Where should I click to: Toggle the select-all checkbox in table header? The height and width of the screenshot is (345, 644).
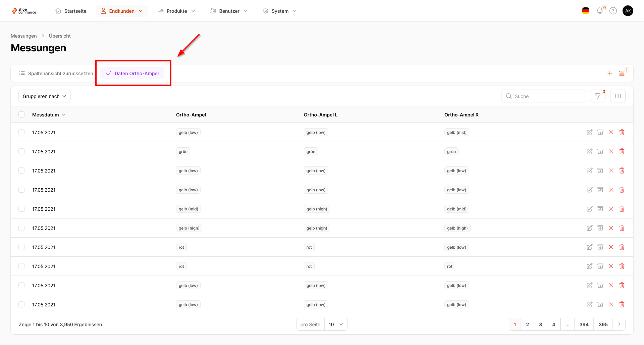tap(21, 114)
